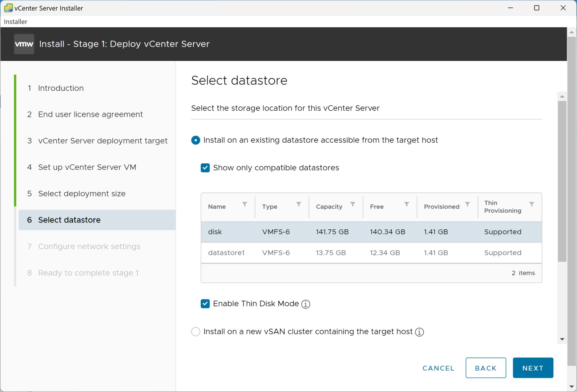Uncheck Show only compatible datastores
This screenshot has height=392, width=577.
[205, 168]
